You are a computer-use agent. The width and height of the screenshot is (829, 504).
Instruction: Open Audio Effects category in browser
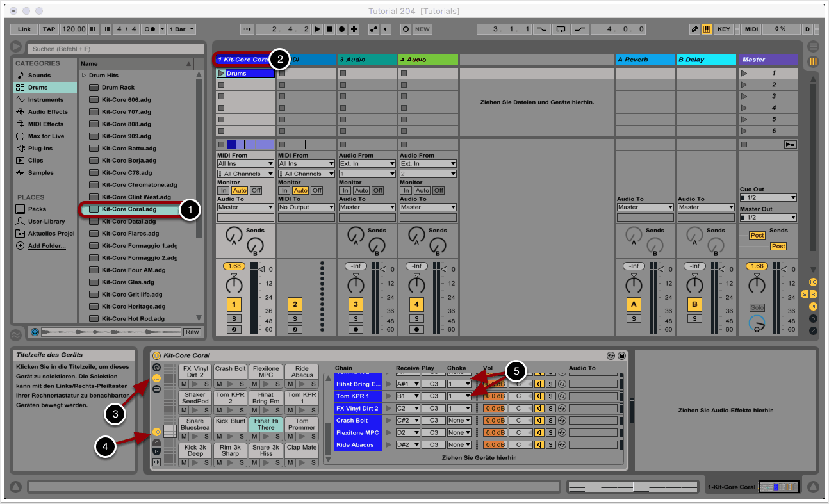tap(47, 112)
